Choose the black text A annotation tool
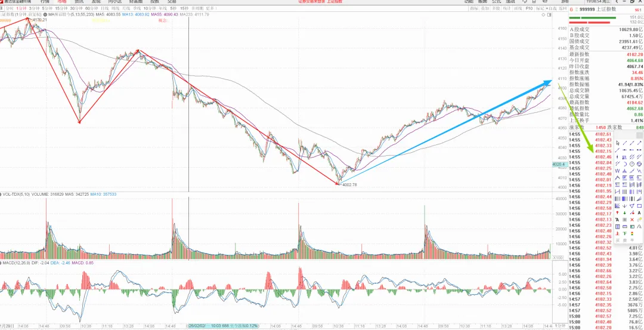The height and width of the screenshot is (330, 644). click(639, 212)
